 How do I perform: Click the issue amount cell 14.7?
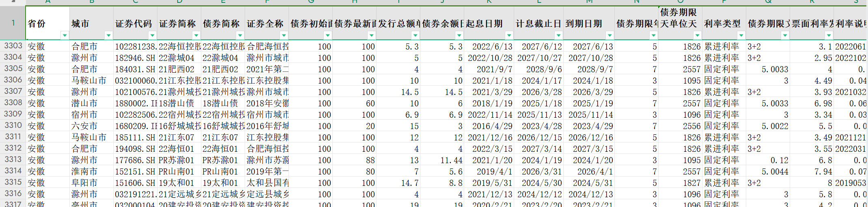tap(398, 183)
